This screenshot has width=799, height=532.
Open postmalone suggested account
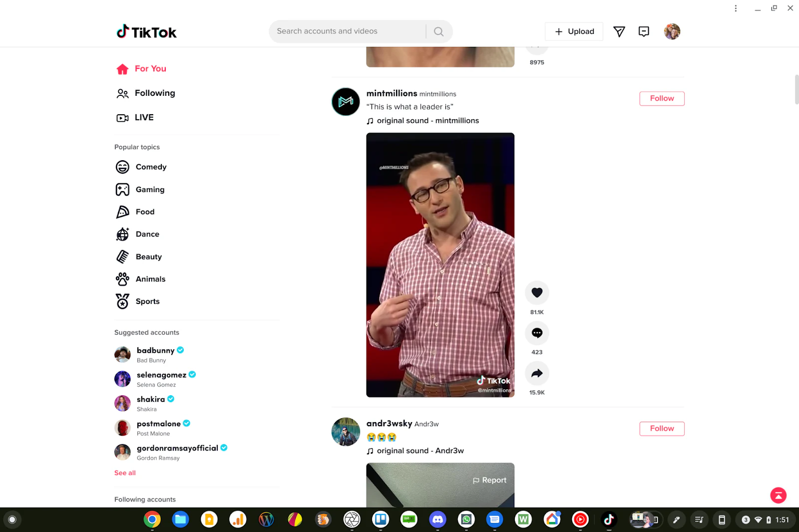[153, 428]
